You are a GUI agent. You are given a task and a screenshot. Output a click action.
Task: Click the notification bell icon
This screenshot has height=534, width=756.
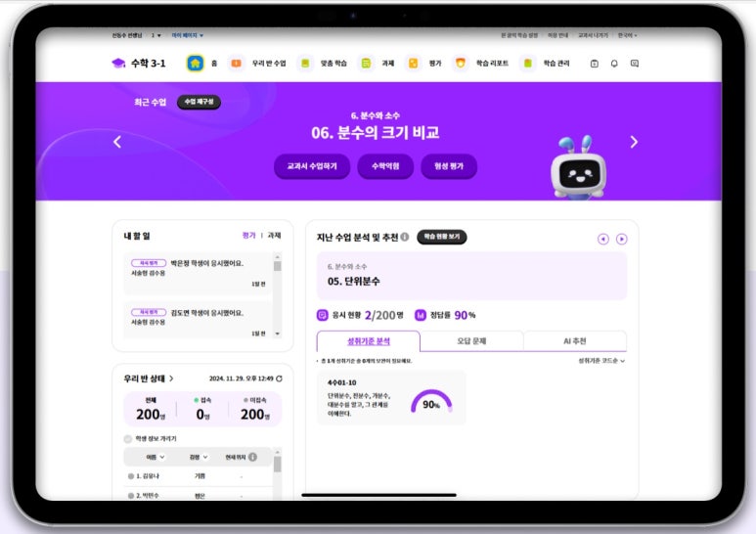(x=614, y=64)
